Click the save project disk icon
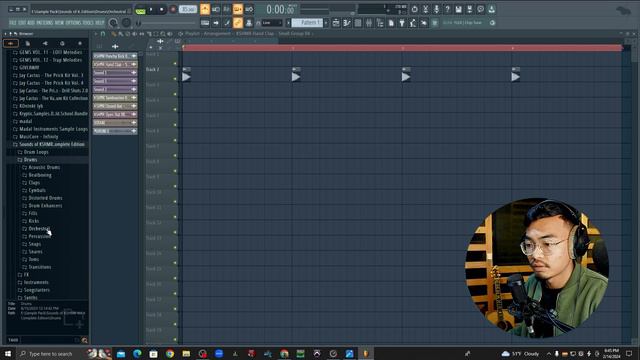 (x=458, y=9)
